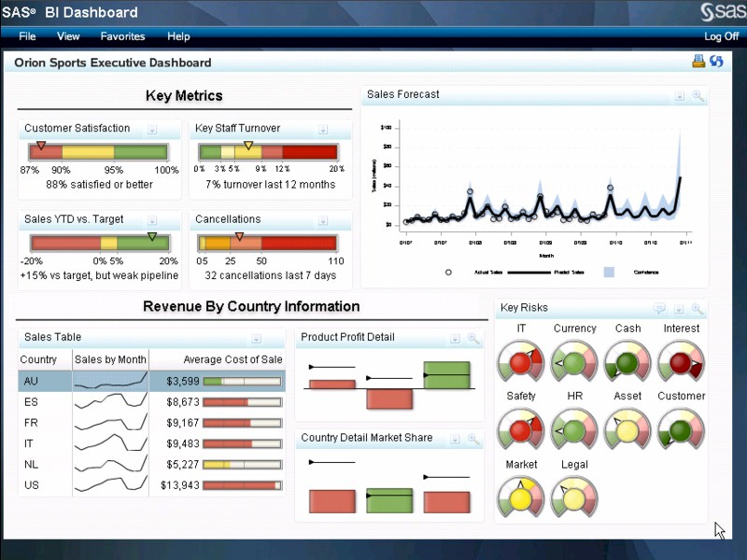Expand the Key Staff Turnover options menu
747x560 pixels.
pos(323,130)
